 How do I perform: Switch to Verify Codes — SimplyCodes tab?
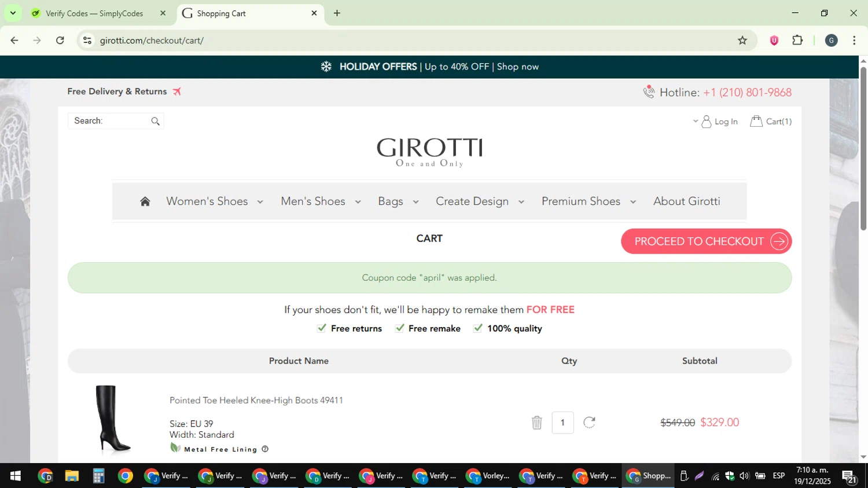point(94,13)
